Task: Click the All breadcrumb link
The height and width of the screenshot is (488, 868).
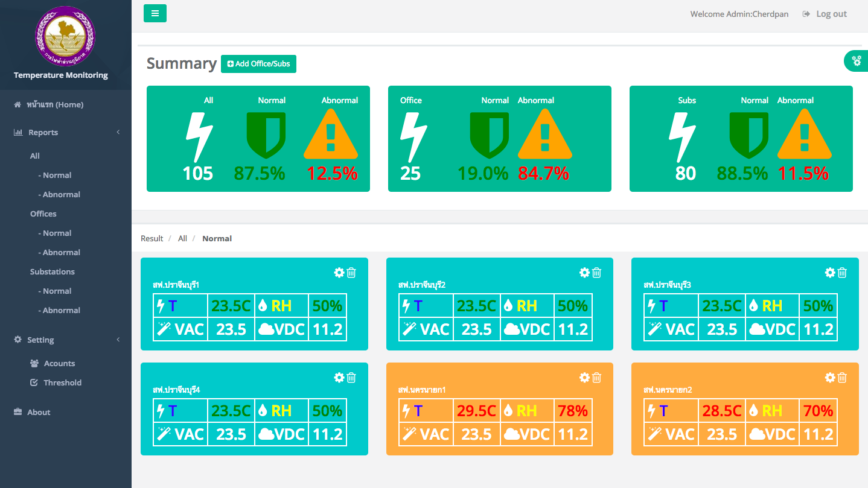Action: 182,238
